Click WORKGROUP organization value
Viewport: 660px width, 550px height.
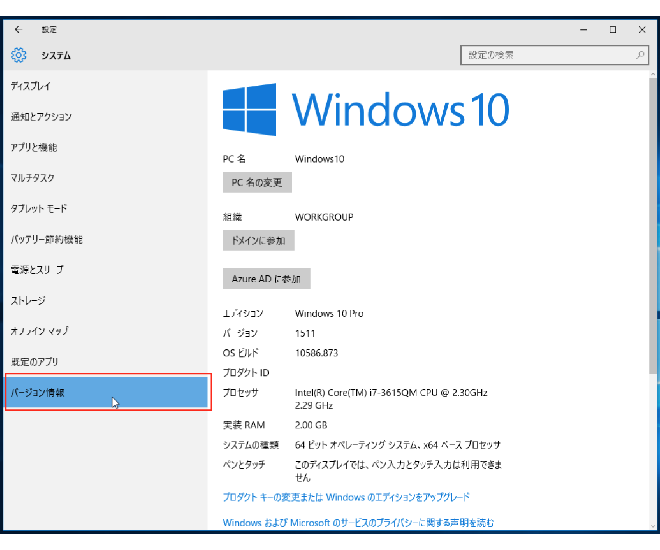(x=324, y=217)
